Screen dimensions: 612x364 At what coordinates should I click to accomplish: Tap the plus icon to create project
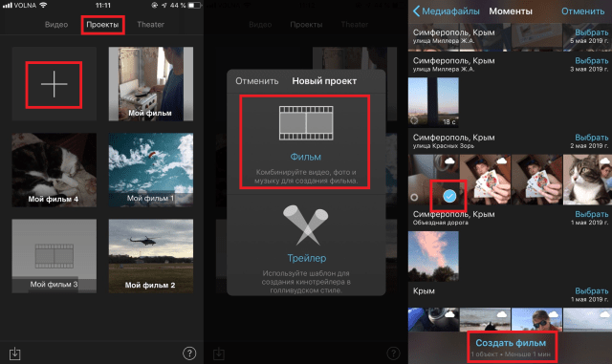click(x=54, y=84)
